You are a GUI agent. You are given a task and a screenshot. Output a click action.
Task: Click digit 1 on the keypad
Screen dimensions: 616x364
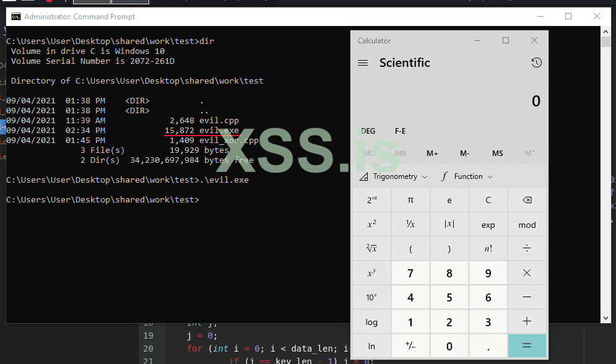[410, 321]
